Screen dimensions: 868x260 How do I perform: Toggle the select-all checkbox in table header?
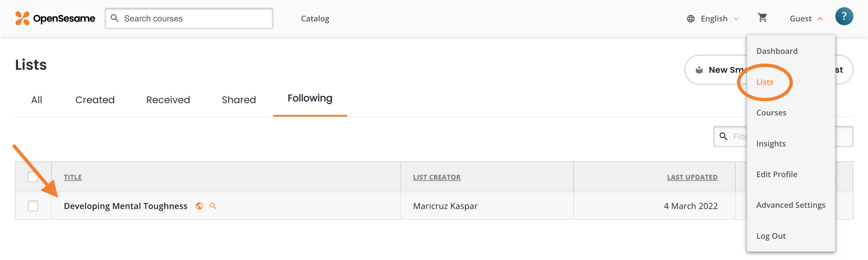(x=33, y=177)
